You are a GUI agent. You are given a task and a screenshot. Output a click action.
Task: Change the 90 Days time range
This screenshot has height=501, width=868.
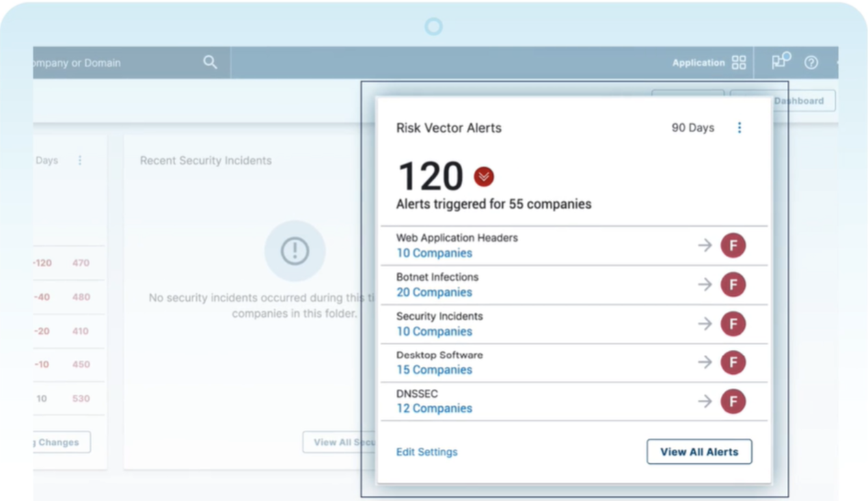point(692,128)
